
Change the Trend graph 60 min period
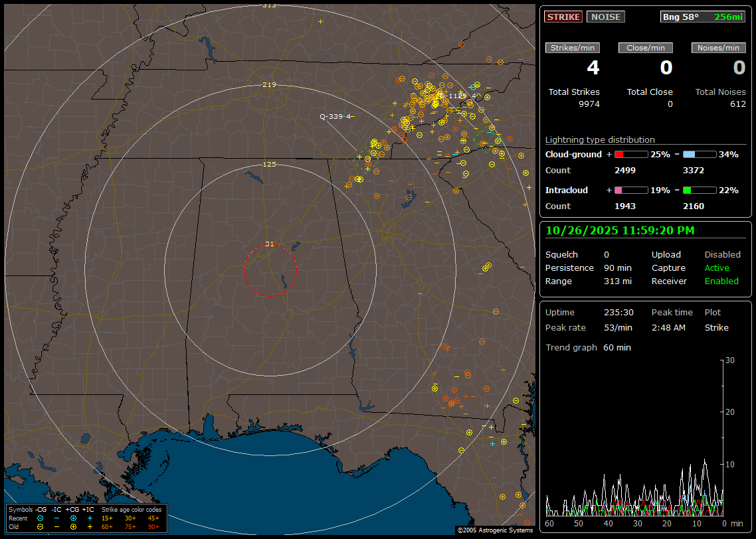[616, 348]
